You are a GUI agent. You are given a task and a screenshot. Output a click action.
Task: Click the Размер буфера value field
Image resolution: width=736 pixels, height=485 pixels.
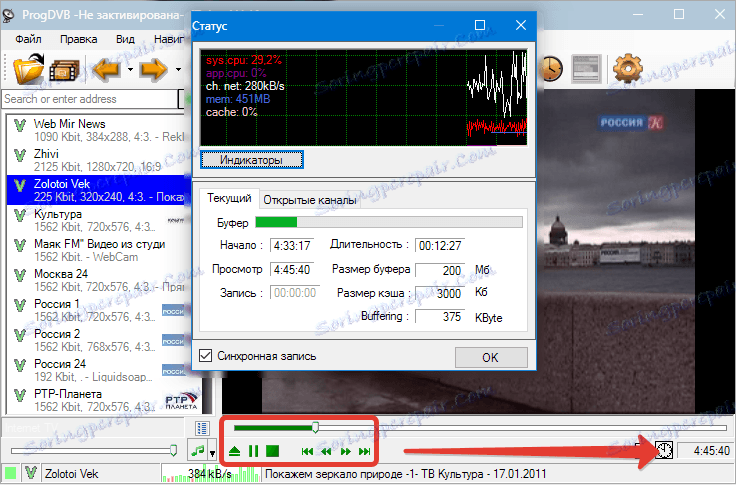(440, 270)
